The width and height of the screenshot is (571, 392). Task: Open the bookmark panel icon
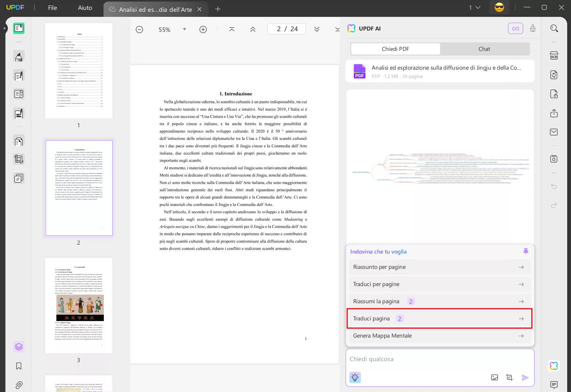point(19,366)
